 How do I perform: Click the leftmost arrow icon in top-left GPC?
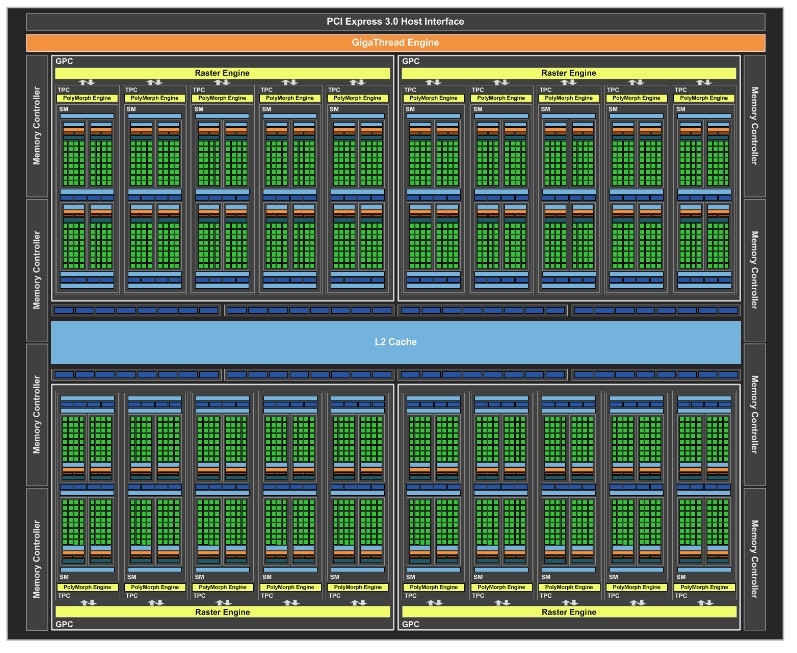click(87, 83)
